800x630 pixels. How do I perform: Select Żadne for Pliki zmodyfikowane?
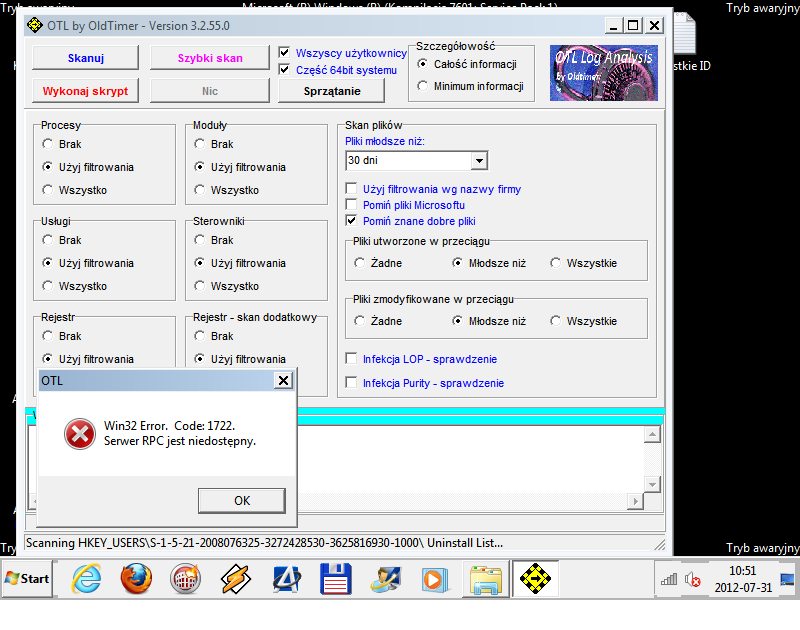coord(360,321)
